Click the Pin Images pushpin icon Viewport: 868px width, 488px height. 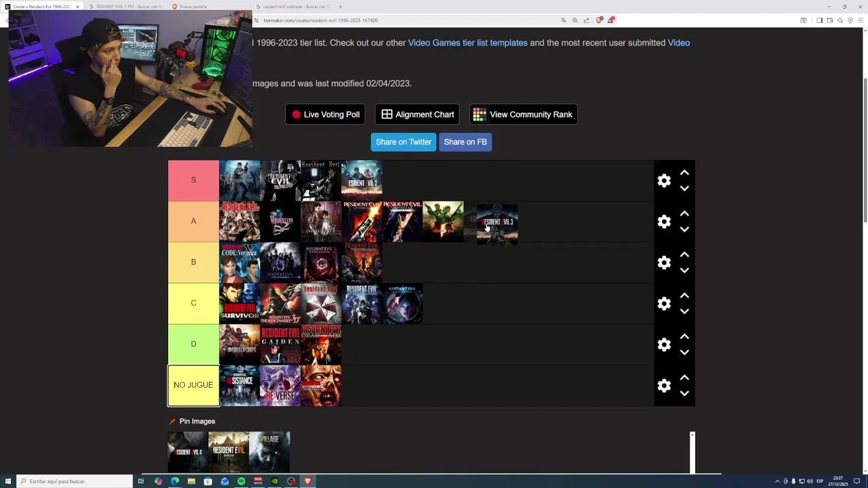click(x=172, y=422)
